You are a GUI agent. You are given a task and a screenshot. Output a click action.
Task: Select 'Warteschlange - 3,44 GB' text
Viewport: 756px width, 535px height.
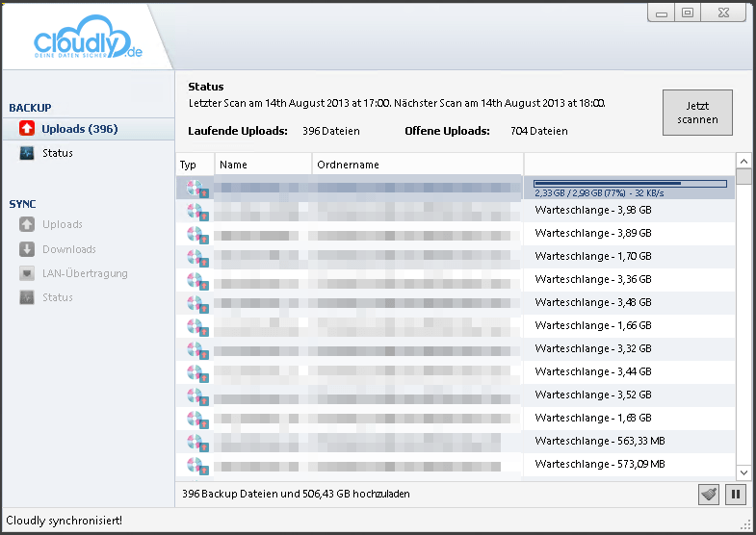[x=593, y=371]
